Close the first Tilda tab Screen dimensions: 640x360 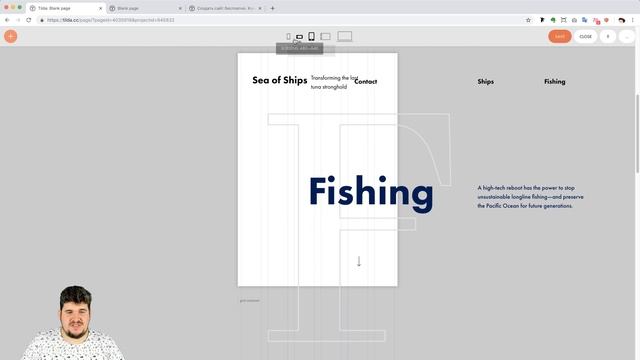[100, 8]
